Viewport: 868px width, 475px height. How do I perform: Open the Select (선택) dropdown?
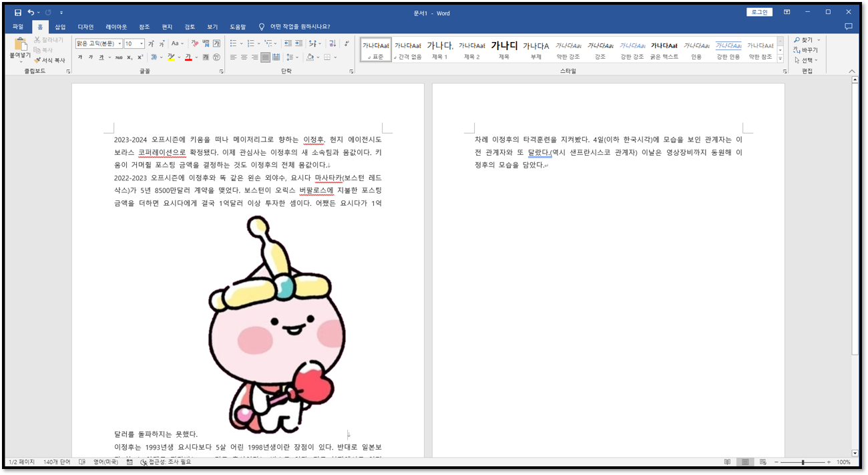pyautogui.click(x=806, y=60)
